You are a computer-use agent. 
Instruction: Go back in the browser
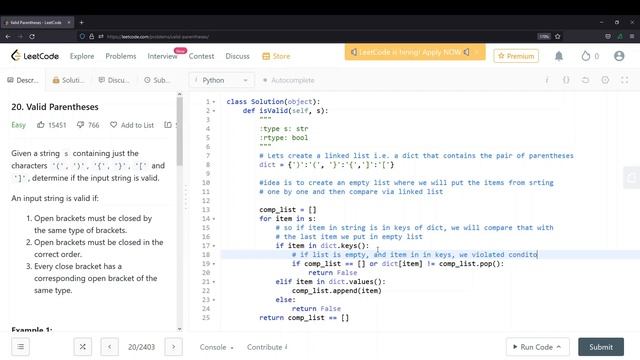pos(8,36)
